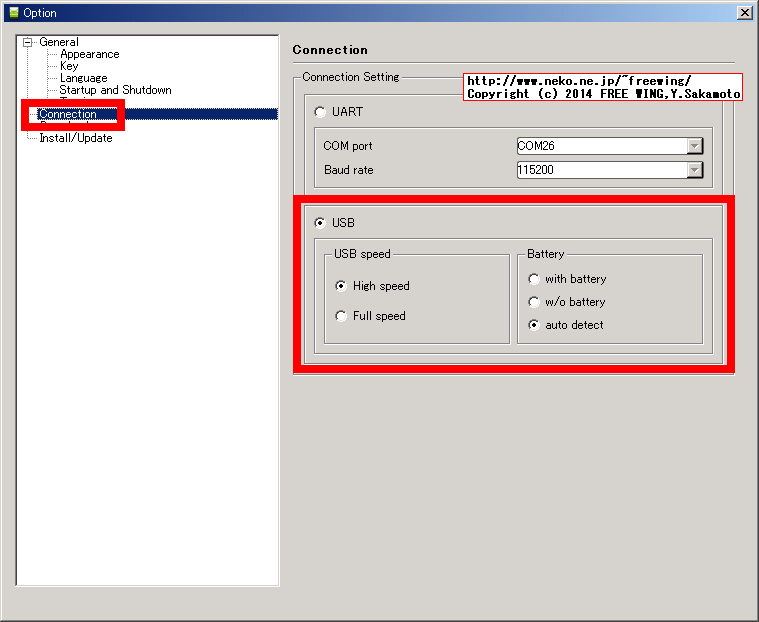Viewport: 759px width, 622px height.
Task: Select the USB connection radio button
Action: tap(320, 223)
